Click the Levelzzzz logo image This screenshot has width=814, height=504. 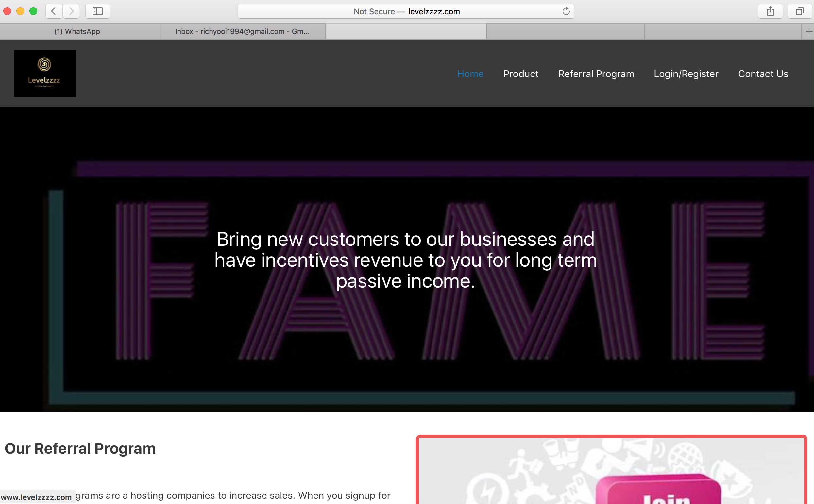[x=45, y=73]
